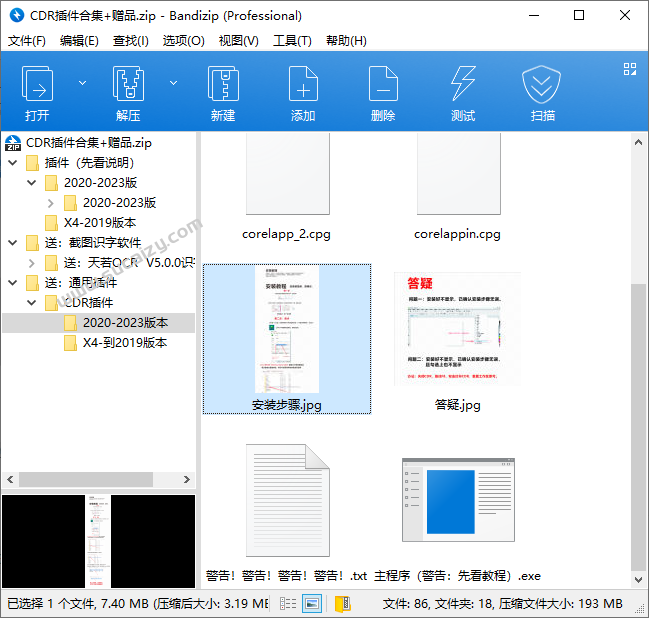Run the 测试 (Test) archive icon

coord(463,91)
